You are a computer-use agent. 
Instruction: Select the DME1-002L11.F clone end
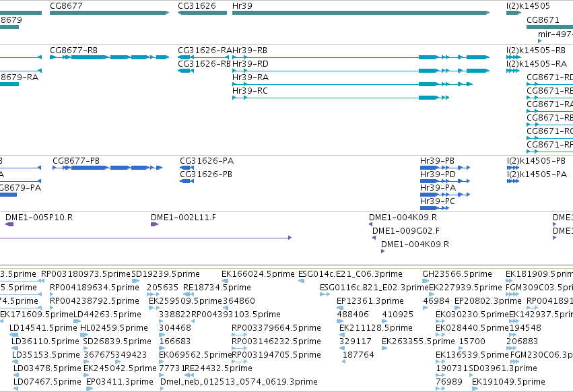183,218
